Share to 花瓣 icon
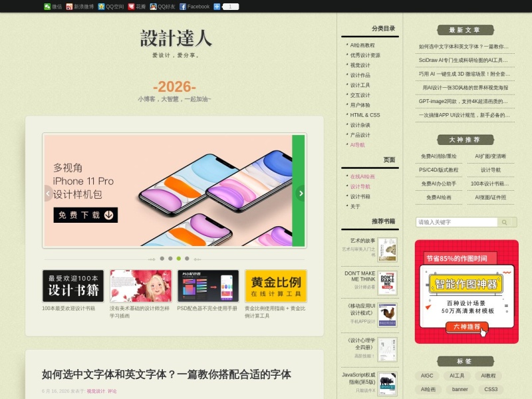532x399 pixels. [x=131, y=7]
